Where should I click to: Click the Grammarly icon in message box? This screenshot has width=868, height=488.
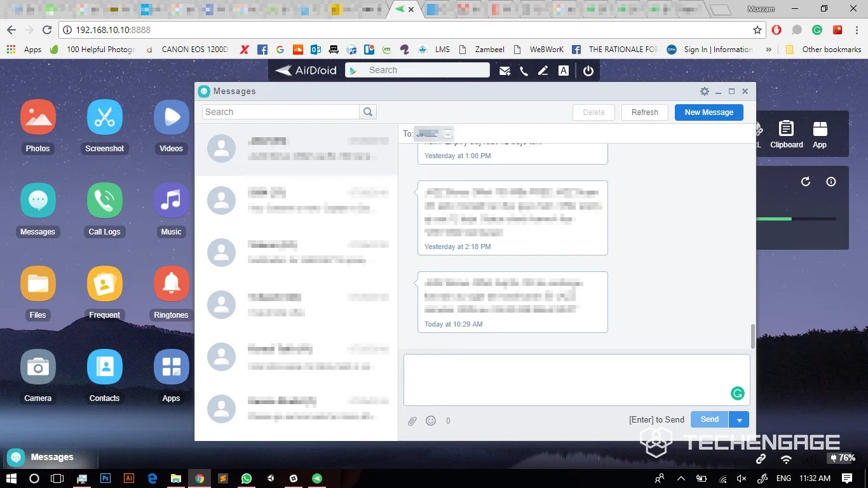(737, 393)
